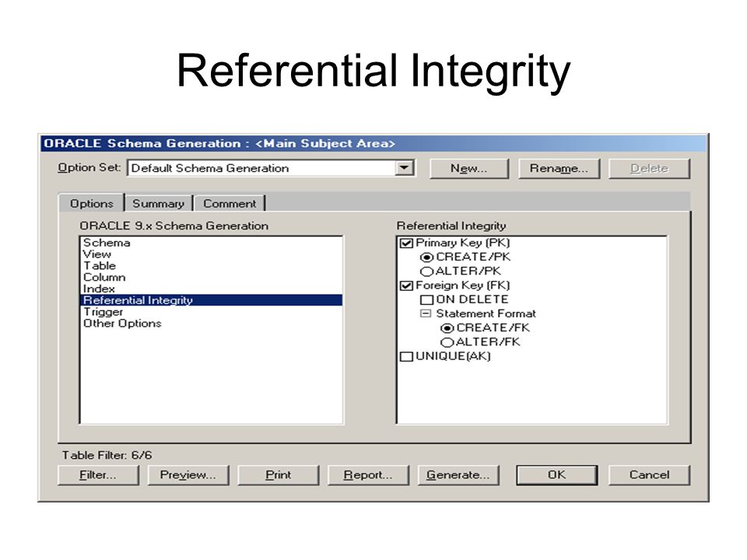The height and width of the screenshot is (560, 747).
Task: Uncheck the Primary Key (PK) checkbox
Action: click(406, 243)
